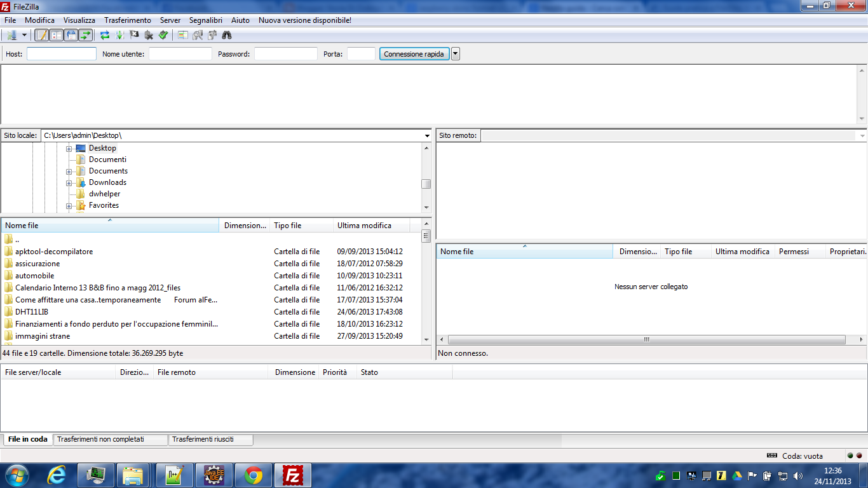Open the quick connect history dropdown arrow
This screenshot has width=868, height=488.
tap(456, 54)
